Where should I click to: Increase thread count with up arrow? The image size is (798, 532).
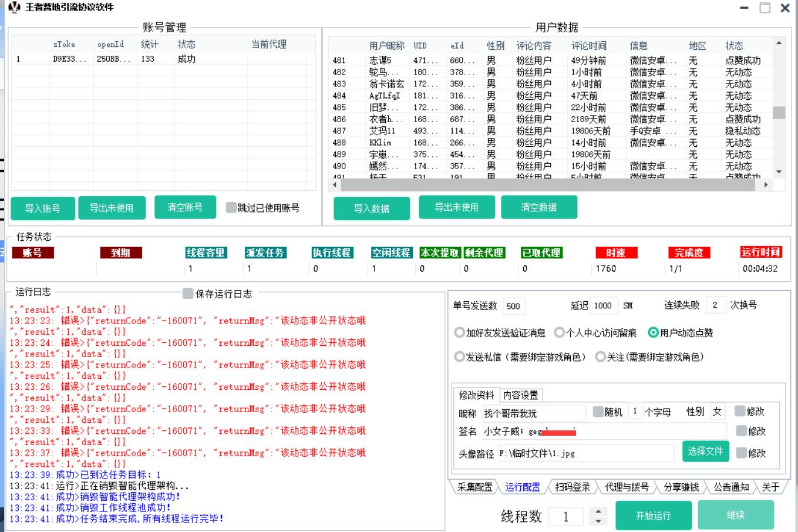pos(598,511)
